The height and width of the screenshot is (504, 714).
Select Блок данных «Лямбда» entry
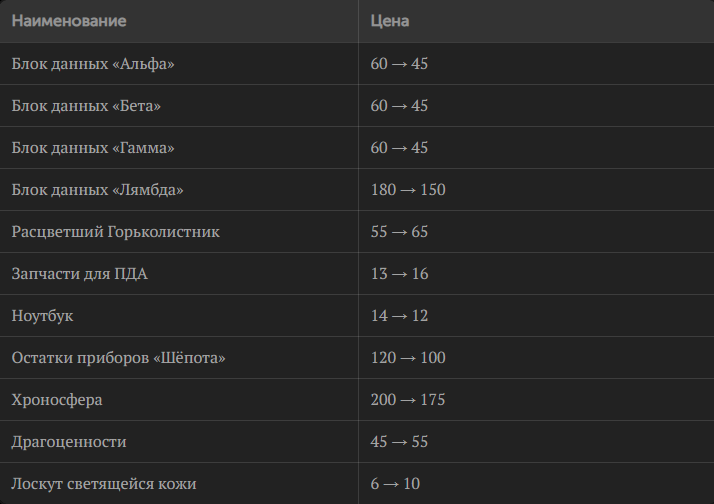pos(98,190)
